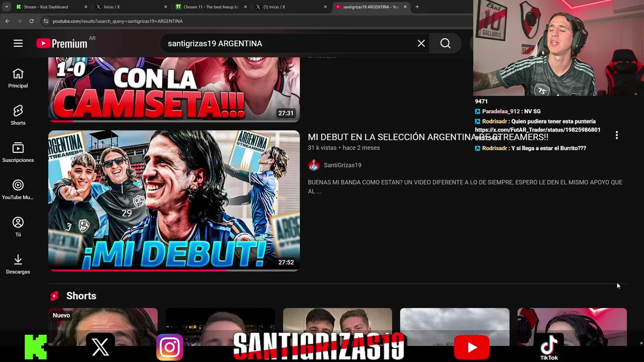This screenshot has height=362, width=644.
Task: Open the YouTube hamburger guide menu
Action: [x=18, y=44]
